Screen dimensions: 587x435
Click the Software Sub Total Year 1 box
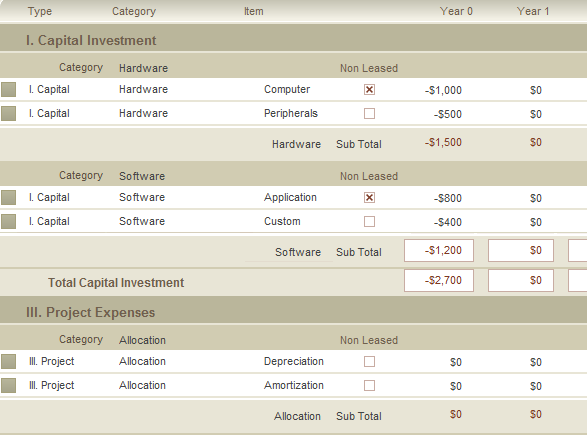point(521,250)
